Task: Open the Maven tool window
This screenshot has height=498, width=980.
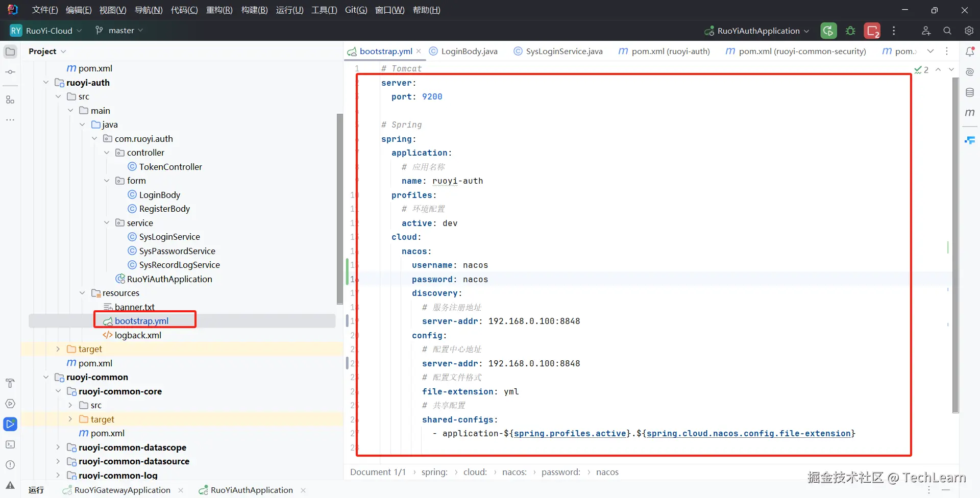Action: (x=970, y=113)
